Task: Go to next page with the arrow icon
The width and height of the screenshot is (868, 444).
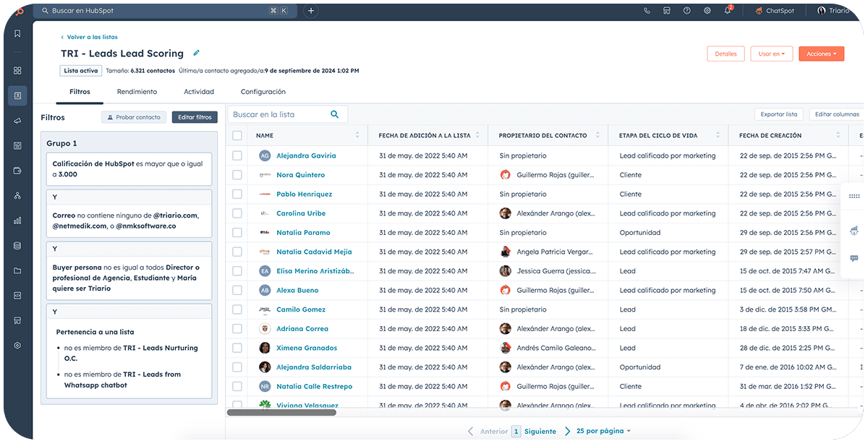Action: pyautogui.click(x=568, y=431)
